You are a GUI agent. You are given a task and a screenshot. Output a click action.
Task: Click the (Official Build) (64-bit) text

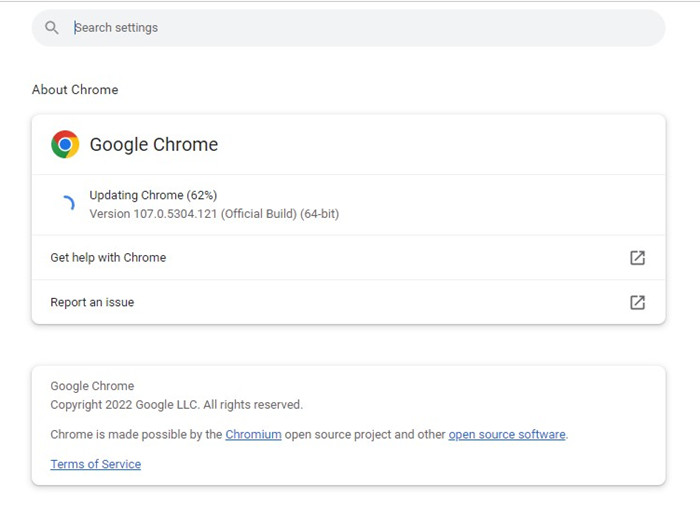point(280,214)
